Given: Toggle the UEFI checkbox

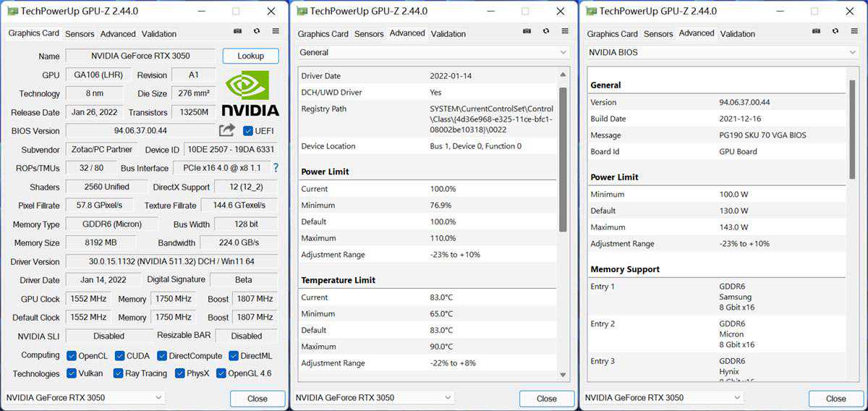Looking at the screenshot, I should point(248,131).
